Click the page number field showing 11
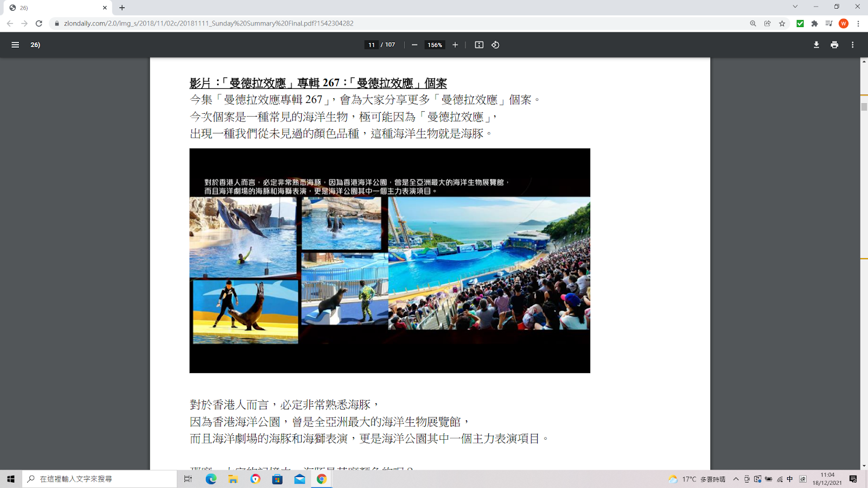Screen dimensions: 868x488 click(x=372, y=45)
